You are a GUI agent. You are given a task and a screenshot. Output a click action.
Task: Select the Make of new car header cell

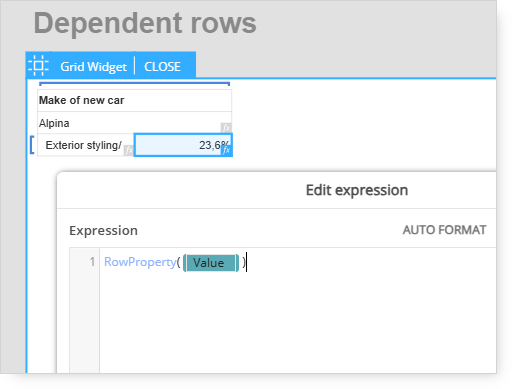(x=134, y=100)
